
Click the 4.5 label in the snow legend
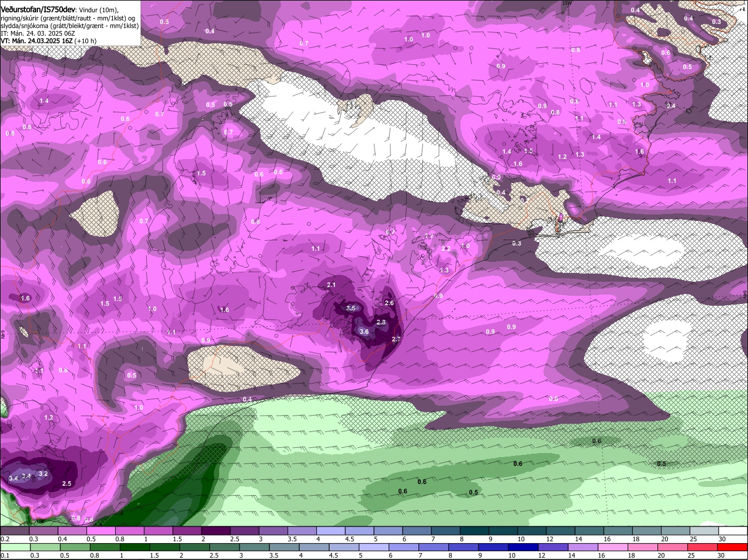[x=349, y=539]
